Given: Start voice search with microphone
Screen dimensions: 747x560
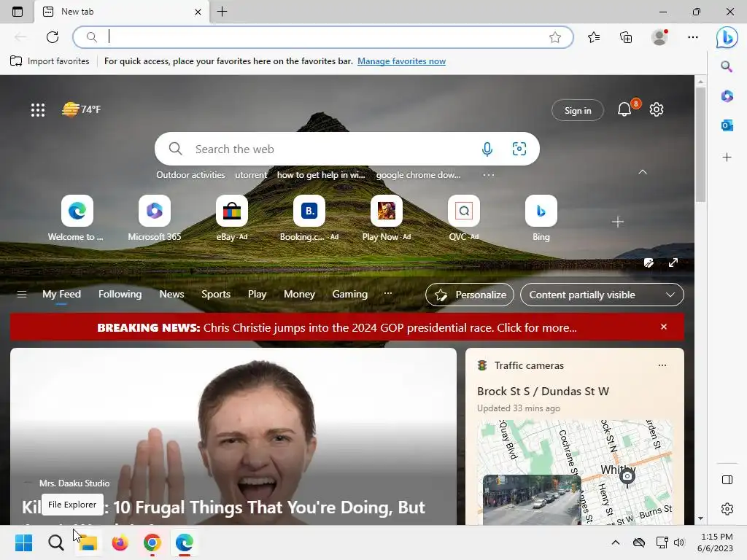Looking at the screenshot, I should (x=487, y=149).
